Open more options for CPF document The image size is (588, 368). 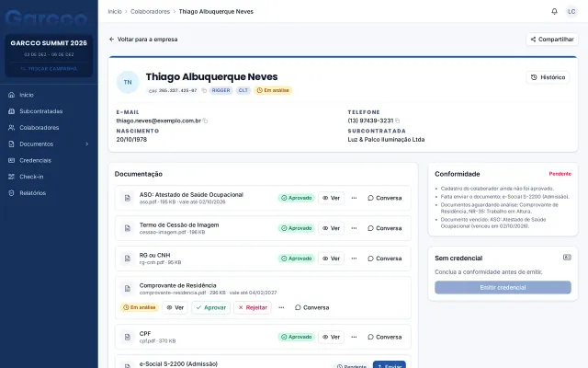tap(354, 337)
